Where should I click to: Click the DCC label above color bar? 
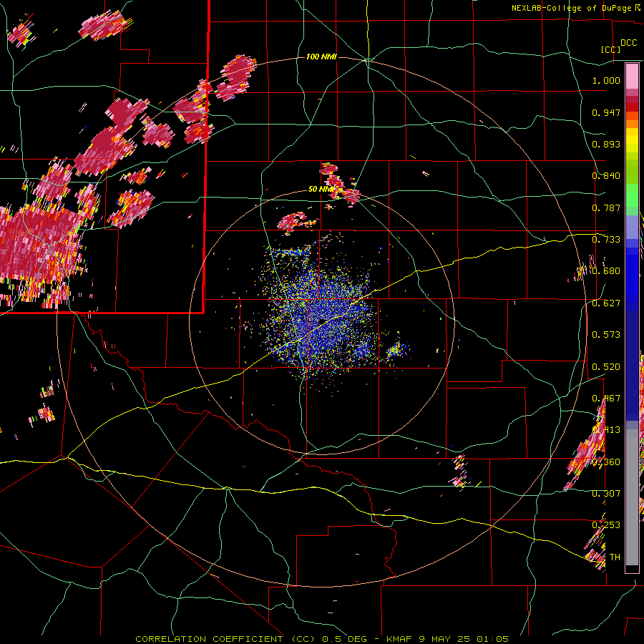(628, 43)
